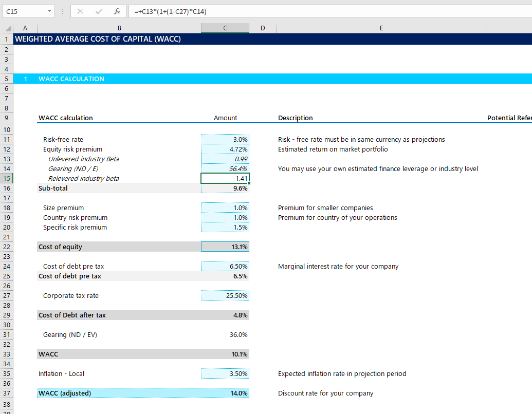Click the Select All triangle above row numbers
The image size is (532, 414).
click(x=6, y=28)
